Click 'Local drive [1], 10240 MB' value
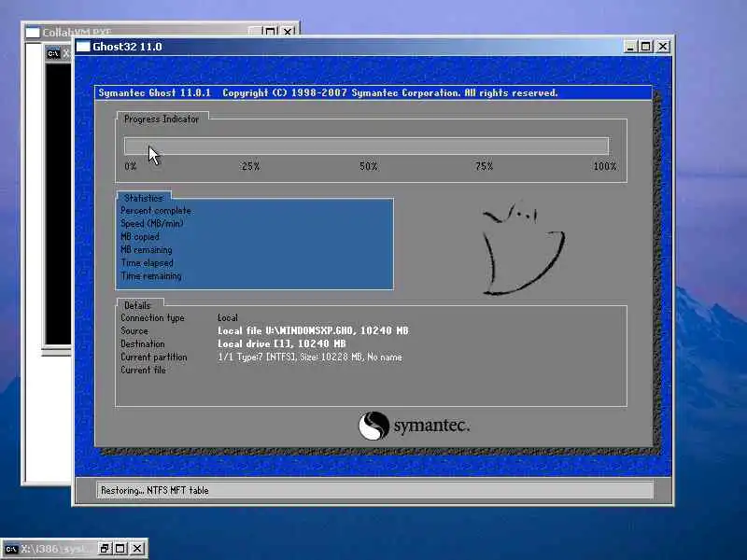Image resolution: width=747 pixels, height=560 pixels. tap(282, 343)
